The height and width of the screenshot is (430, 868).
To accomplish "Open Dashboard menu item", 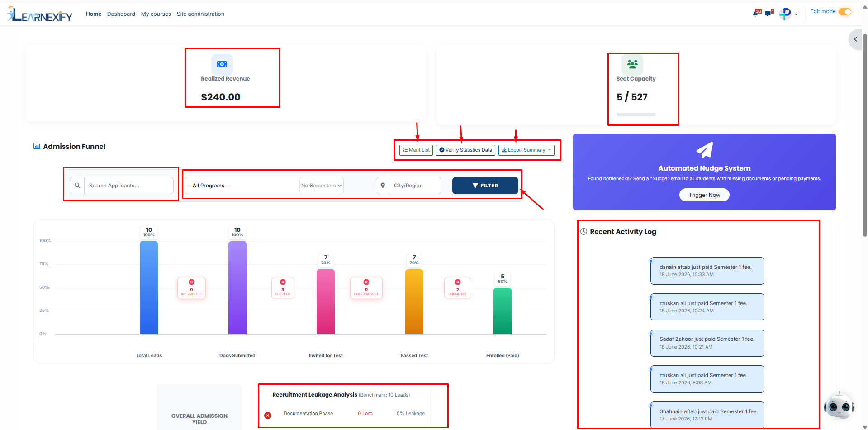I will tap(121, 14).
